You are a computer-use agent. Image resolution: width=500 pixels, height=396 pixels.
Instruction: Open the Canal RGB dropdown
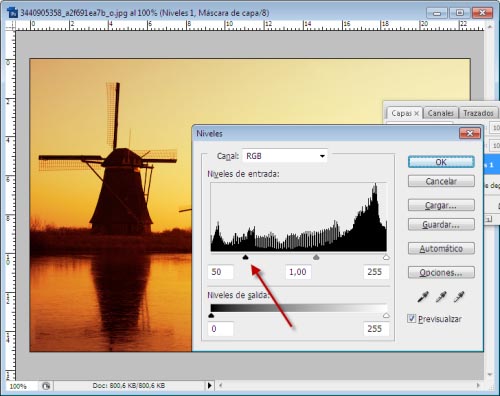(285, 156)
